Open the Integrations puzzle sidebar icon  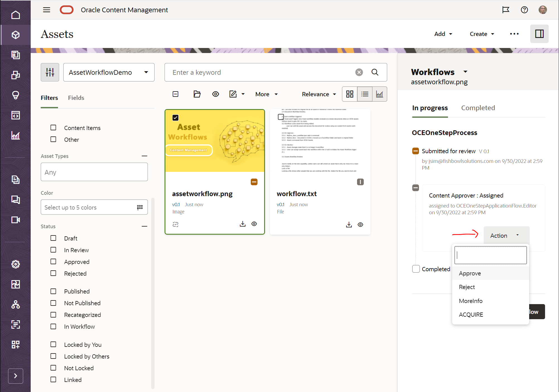tap(16, 284)
